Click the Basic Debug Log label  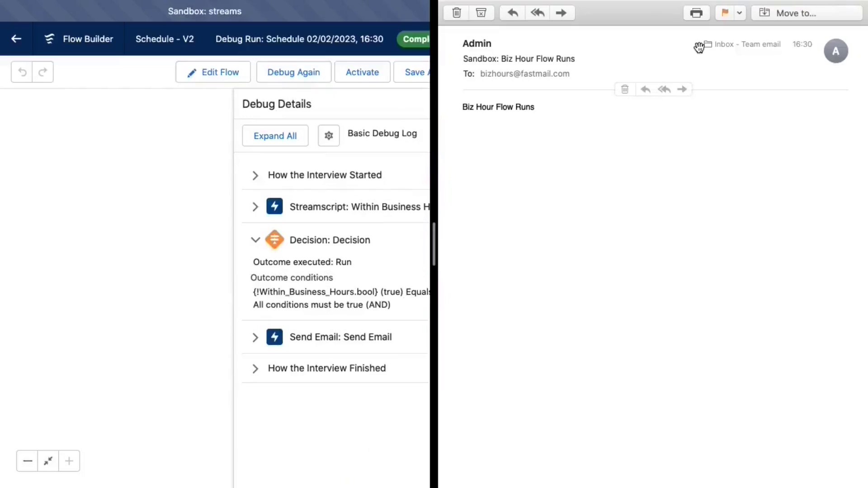click(x=382, y=133)
